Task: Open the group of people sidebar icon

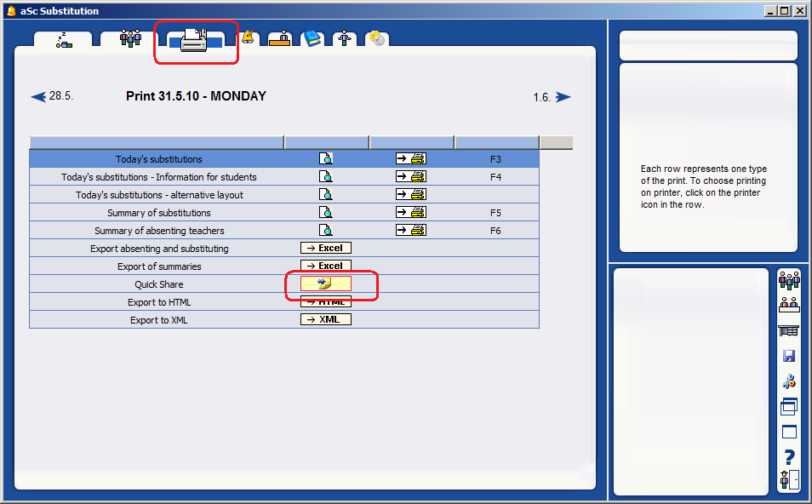Action: click(789, 280)
